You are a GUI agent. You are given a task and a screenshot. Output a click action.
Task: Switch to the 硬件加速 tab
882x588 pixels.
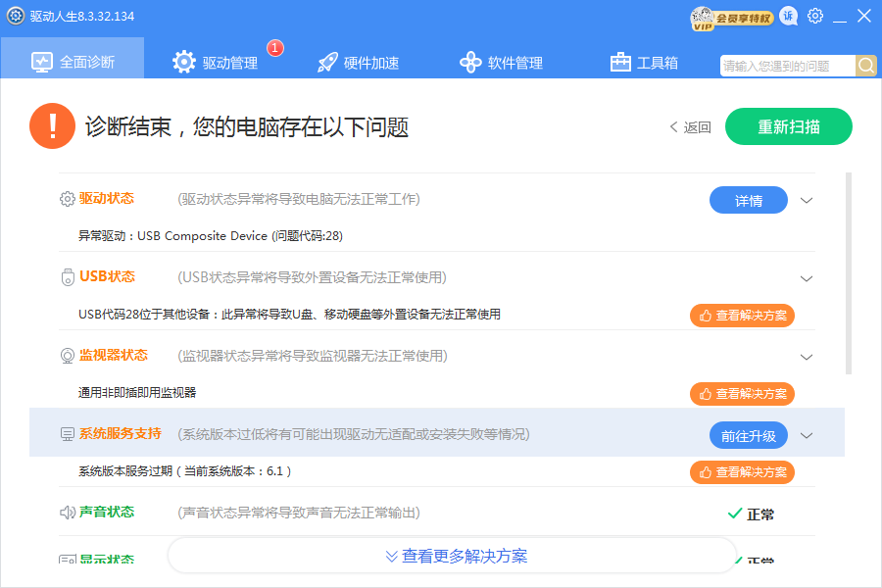point(358,62)
